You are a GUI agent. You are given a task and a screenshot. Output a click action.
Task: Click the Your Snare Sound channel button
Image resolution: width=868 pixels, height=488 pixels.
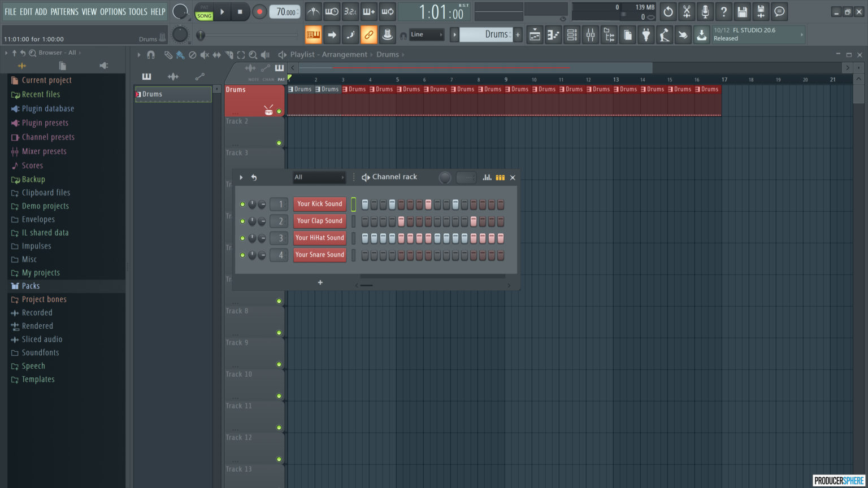pyautogui.click(x=319, y=255)
